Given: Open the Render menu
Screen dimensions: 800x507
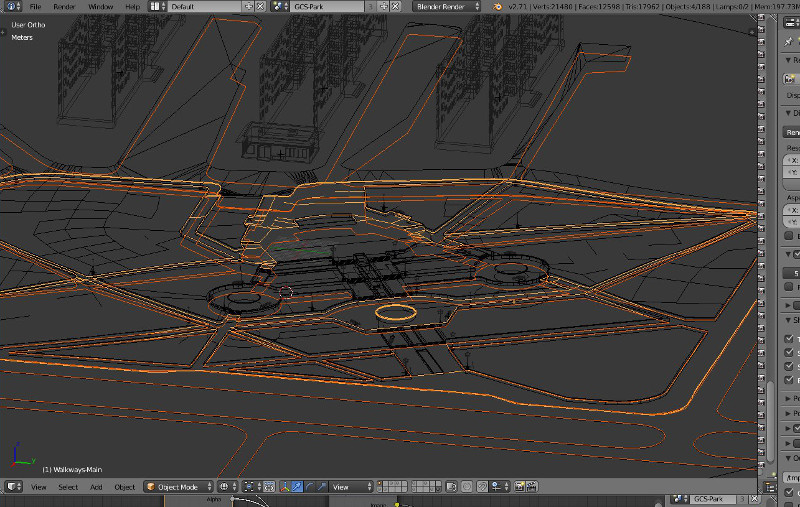Looking at the screenshot, I should tap(64, 7).
